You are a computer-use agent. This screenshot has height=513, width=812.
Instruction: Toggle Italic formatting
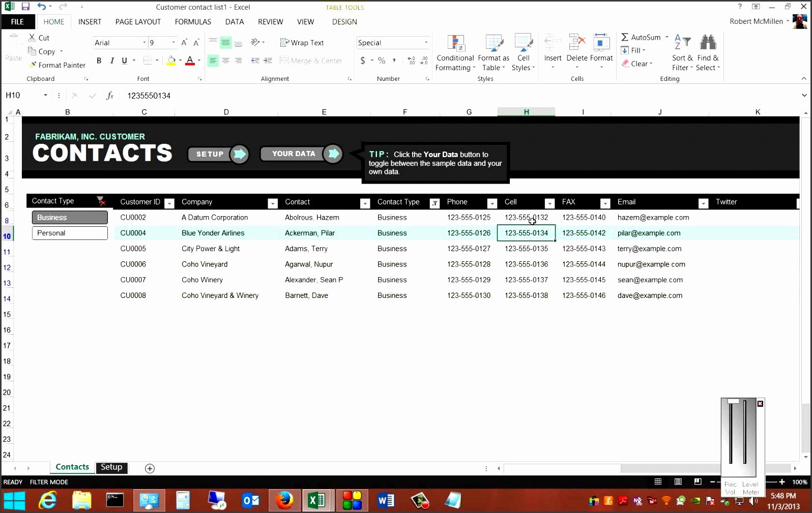pos(112,61)
